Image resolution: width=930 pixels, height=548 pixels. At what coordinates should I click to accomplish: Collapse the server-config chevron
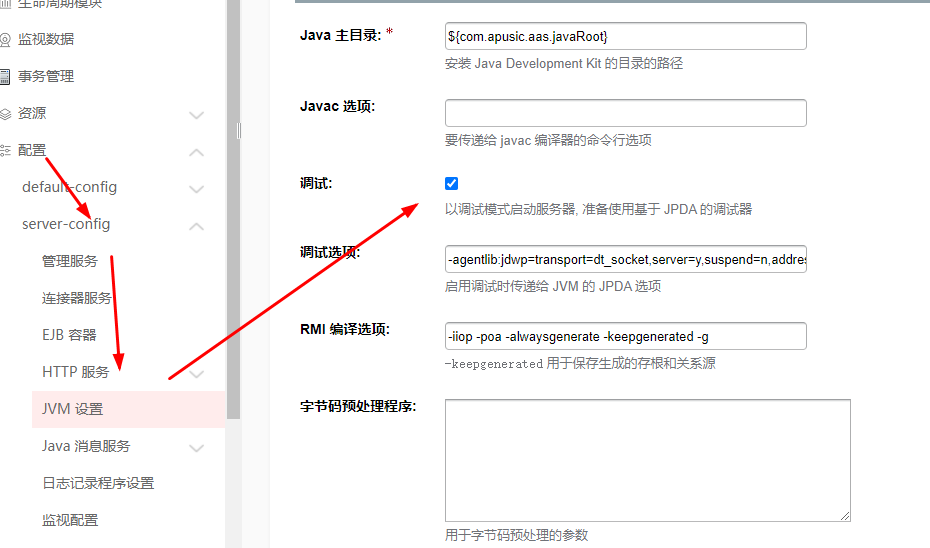click(x=196, y=227)
